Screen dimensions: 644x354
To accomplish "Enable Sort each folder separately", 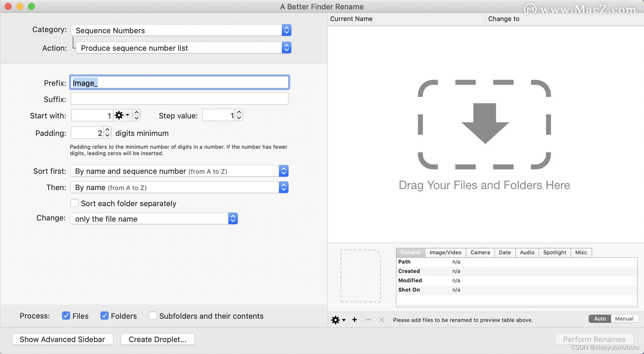I will click(x=74, y=203).
